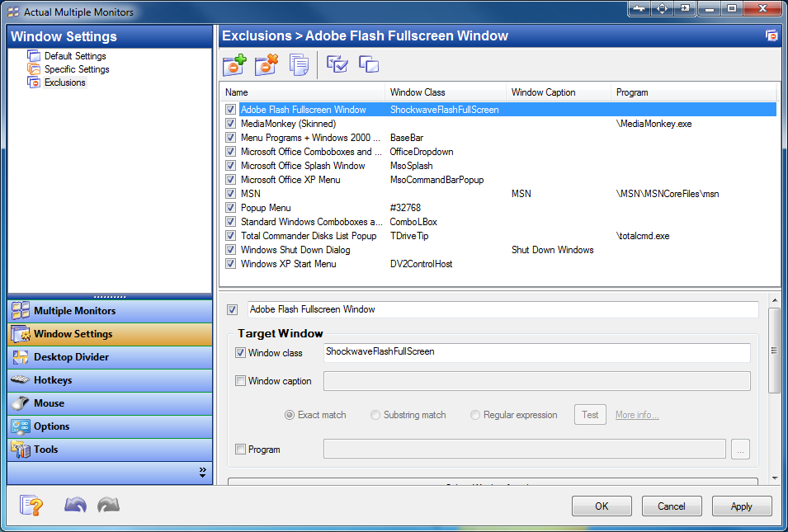
Task: Sort the list by the Name column header
Action: click(303, 92)
